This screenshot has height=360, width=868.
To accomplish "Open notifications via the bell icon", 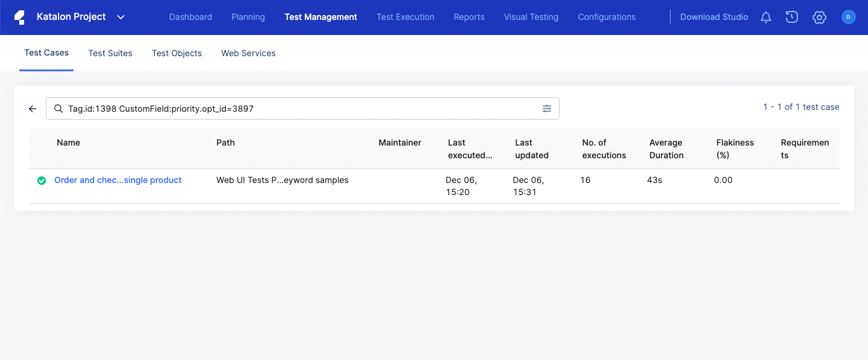I will [x=765, y=17].
